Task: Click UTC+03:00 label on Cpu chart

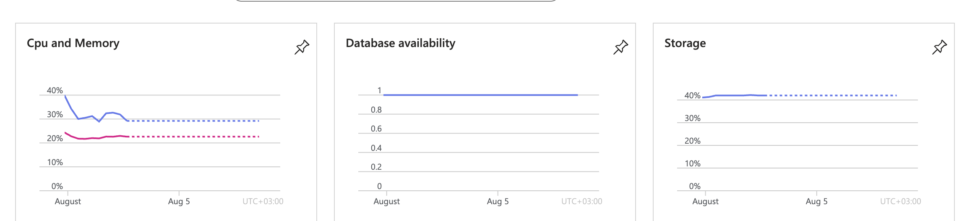Action: [x=263, y=201]
